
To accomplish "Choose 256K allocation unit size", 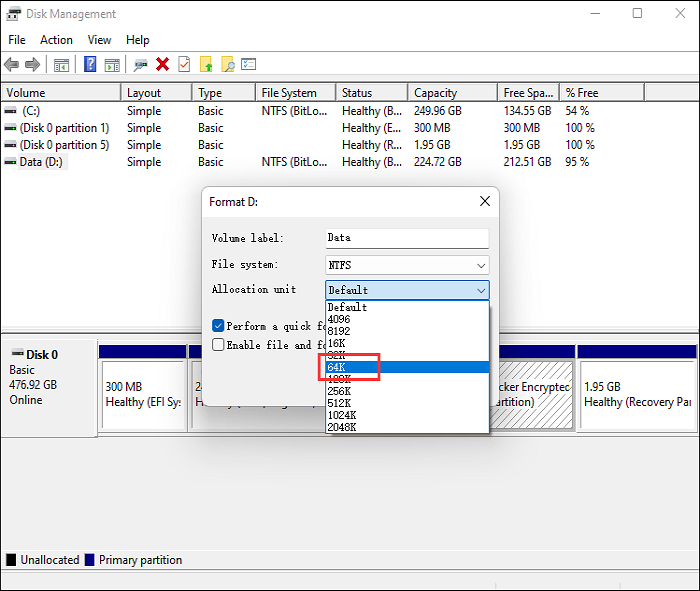I will pyautogui.click(x=407, y=391).
